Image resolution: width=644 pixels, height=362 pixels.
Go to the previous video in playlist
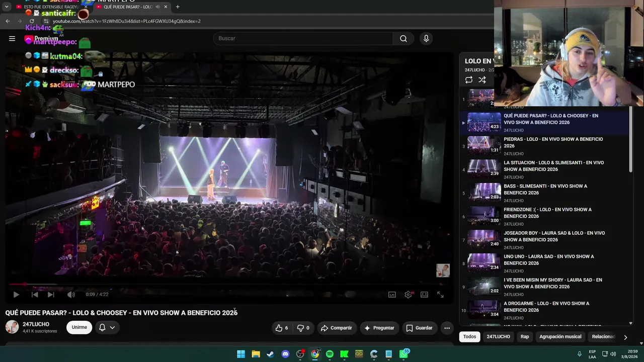click(x=35, y=295)
